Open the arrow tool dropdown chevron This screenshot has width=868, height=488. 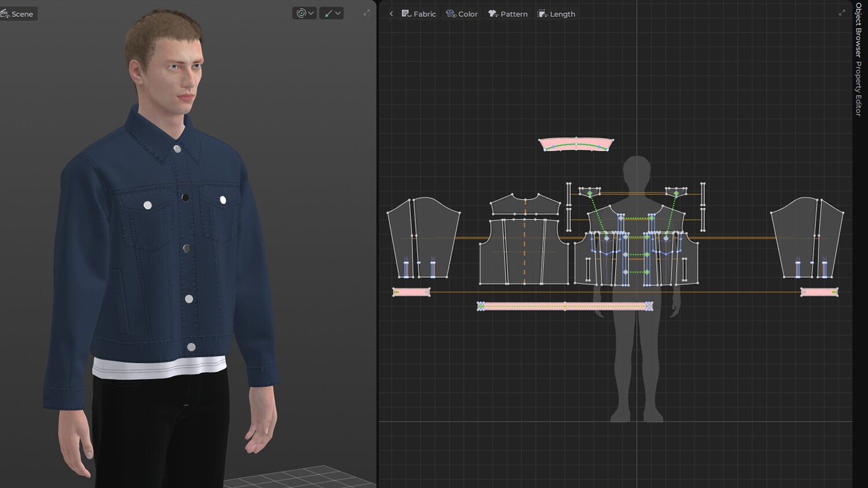point(338,13)
